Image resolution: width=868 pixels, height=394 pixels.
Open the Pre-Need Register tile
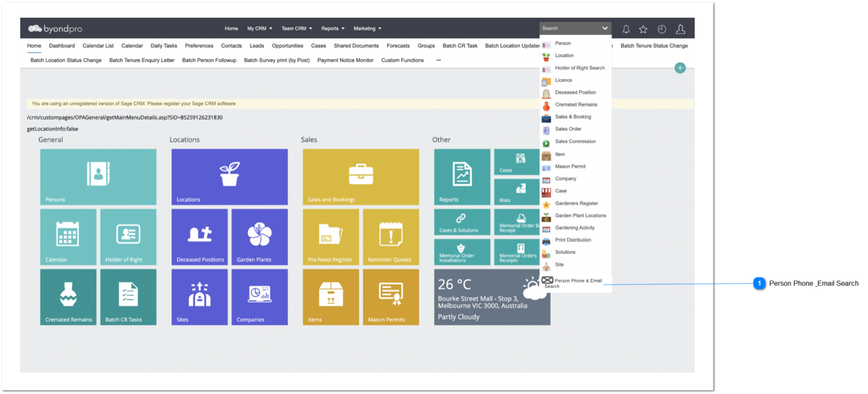point(331,237)
